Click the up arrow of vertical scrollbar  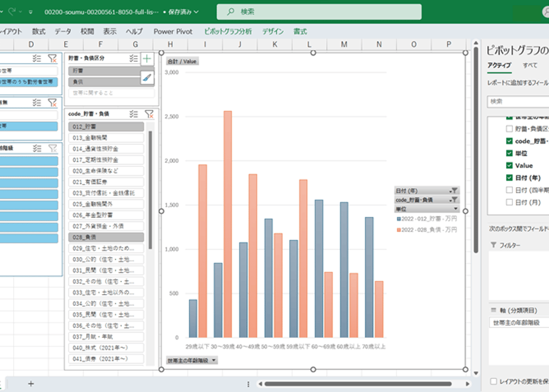476,43
